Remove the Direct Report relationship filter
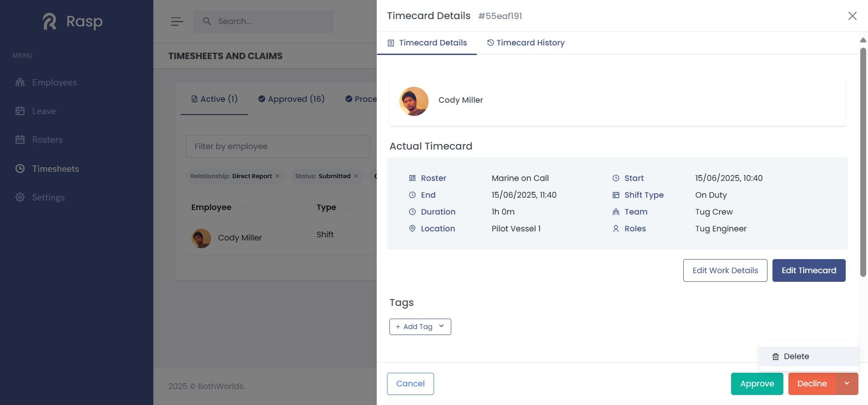The width and height of the screenshot is (868, 405). (278, 176)
